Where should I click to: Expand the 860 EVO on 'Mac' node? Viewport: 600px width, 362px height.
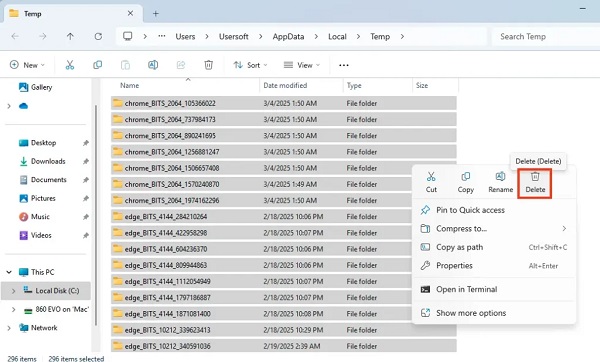(13, 309)
